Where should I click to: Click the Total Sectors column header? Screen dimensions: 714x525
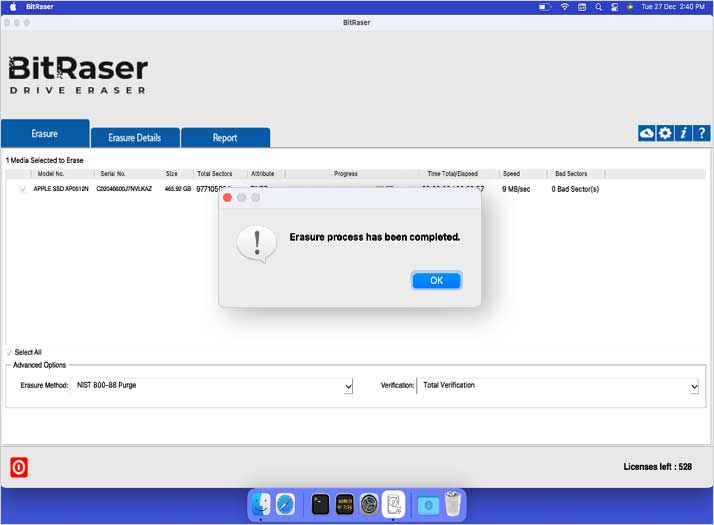pos(214,173)
